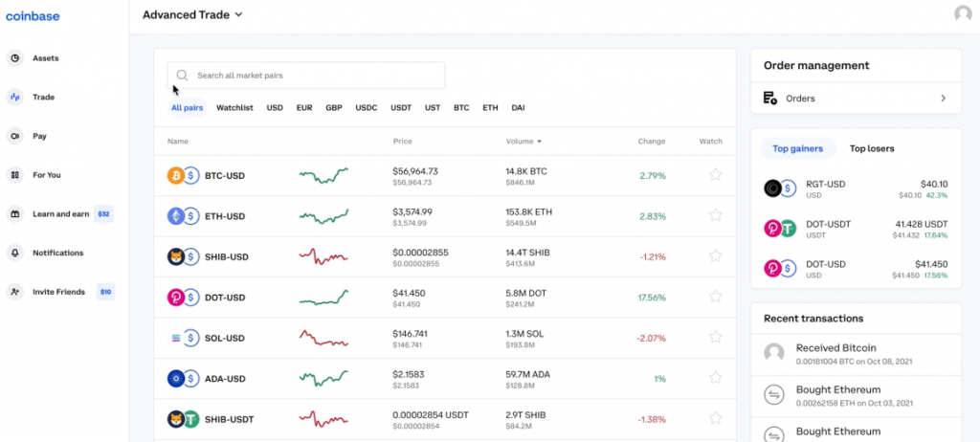Filter pairs by DAI tab
The height and width of the screenshot is (442, 980).
click(518, 107)
